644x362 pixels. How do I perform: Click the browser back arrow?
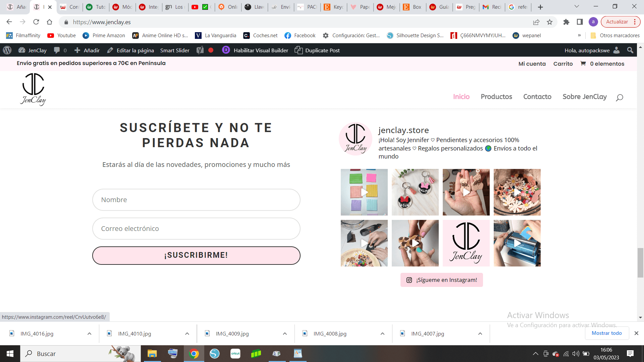(9, 22)
